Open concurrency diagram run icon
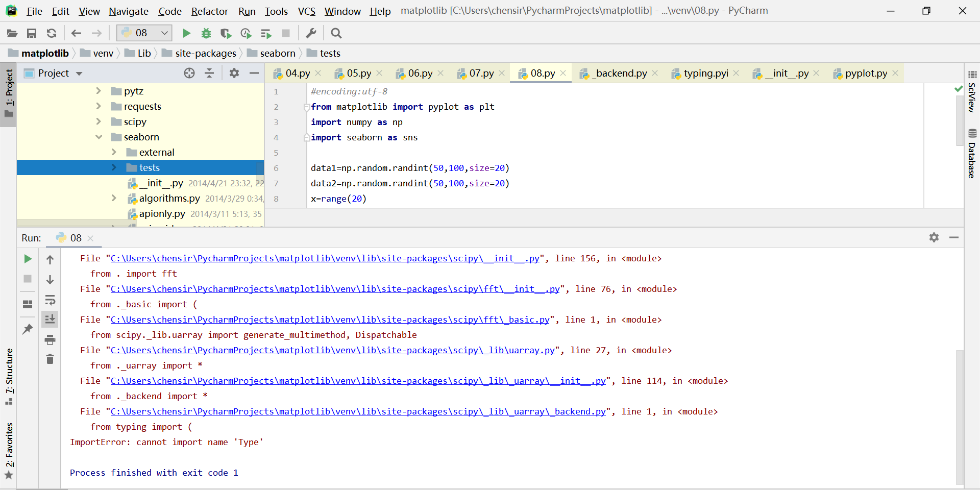Viewport: 980px width, 490px height. (266, 33)
